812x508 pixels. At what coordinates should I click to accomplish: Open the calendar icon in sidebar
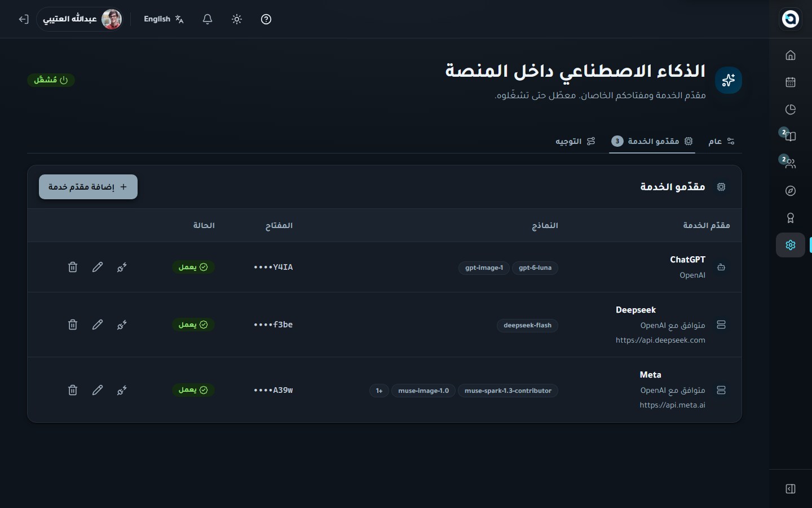[791, 82]
